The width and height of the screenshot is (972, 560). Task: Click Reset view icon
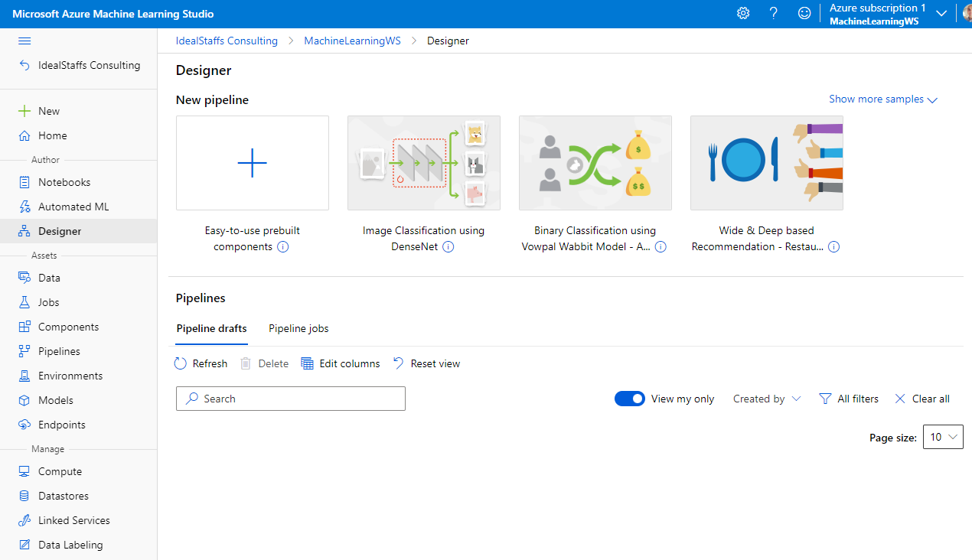(399, 363)
